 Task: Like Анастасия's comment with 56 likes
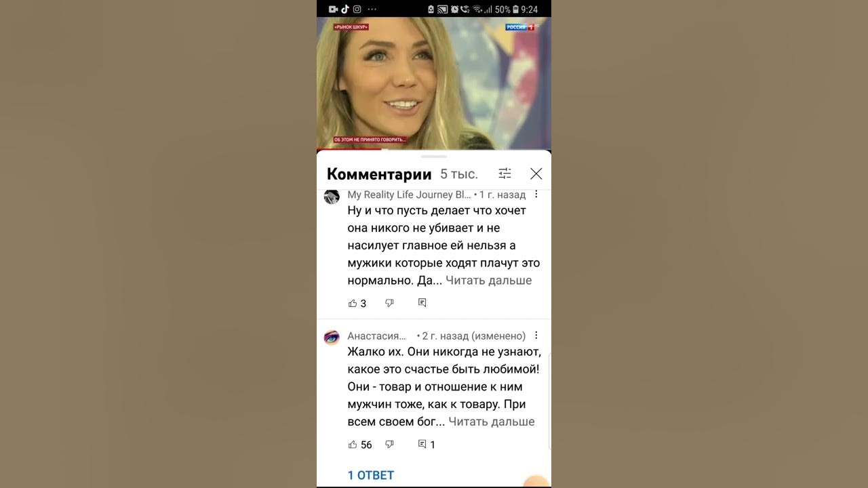tap(353, 445)
